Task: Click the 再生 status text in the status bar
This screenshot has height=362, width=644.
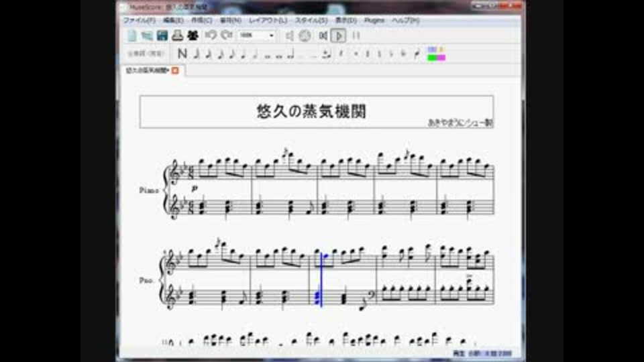Action: point(458,353)
